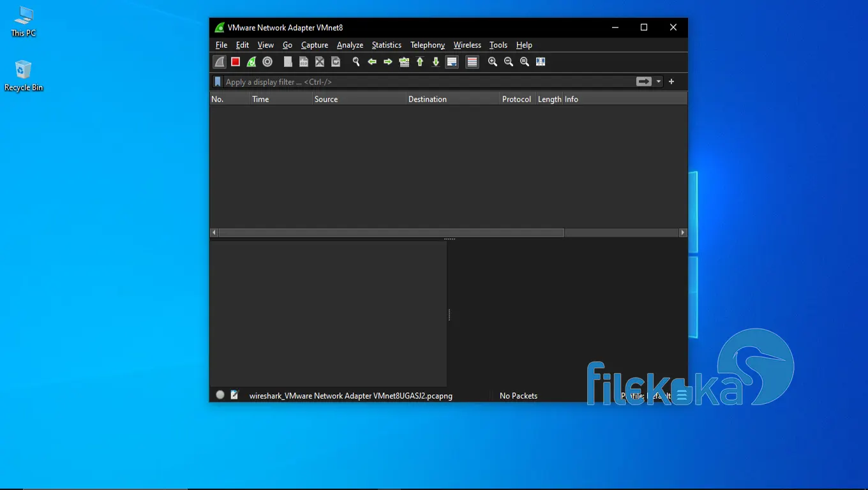The image size is (868, 490).
Task: Click the Save capture file icon
Action: click(x=304, y=62)
